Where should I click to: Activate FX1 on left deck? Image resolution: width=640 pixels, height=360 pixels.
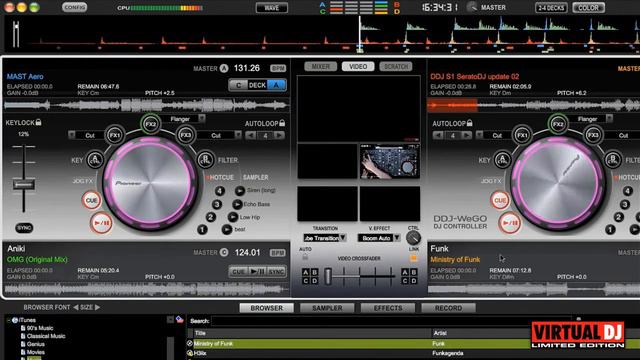[x=115, y=135]
